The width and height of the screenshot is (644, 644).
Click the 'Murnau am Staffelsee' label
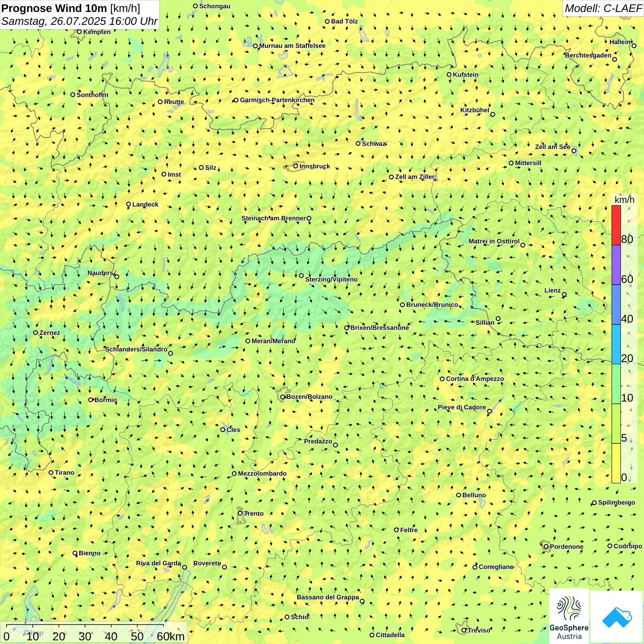coord(293,46)
